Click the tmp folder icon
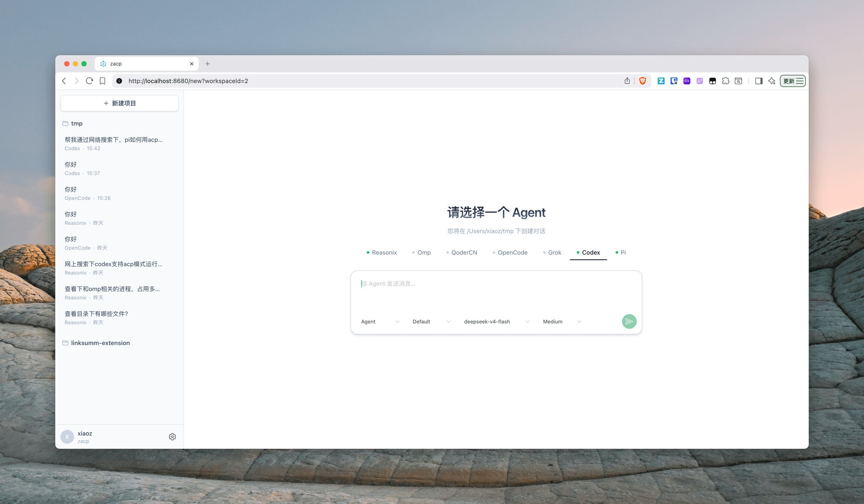The height and width of the screenshot is (504, 864). (65, 124)
